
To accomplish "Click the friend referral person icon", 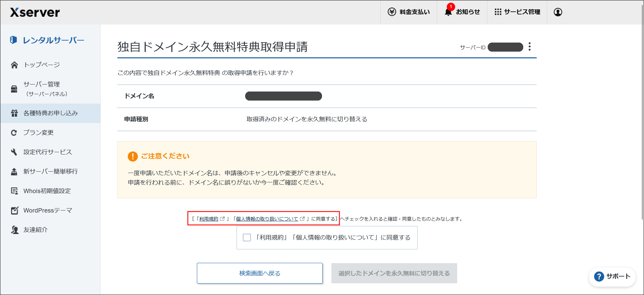I will click(14, 230).
